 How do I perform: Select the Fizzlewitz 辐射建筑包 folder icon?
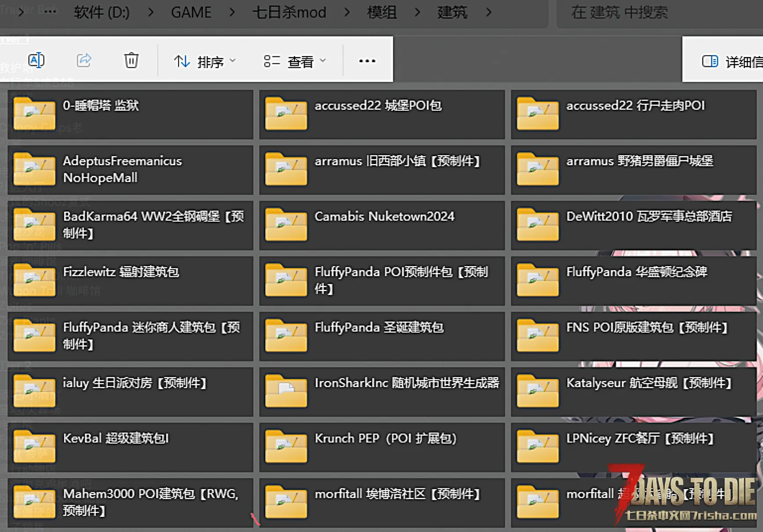tap(34, 280)
